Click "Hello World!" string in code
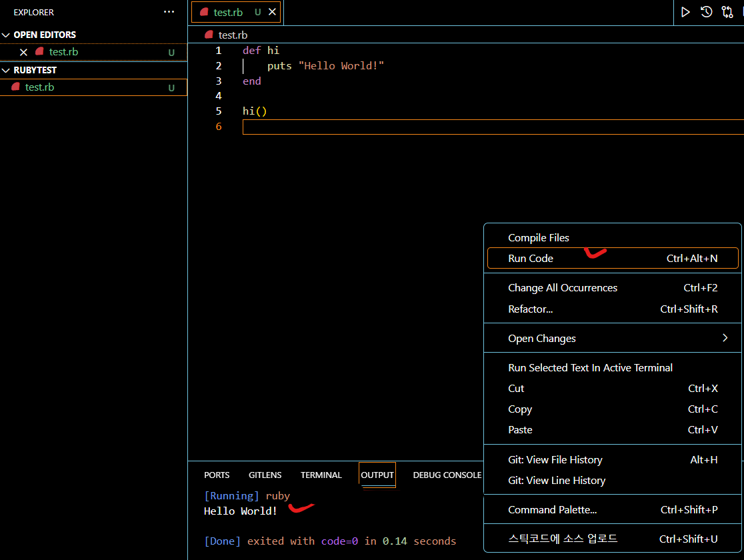 (x=341, y=66)
